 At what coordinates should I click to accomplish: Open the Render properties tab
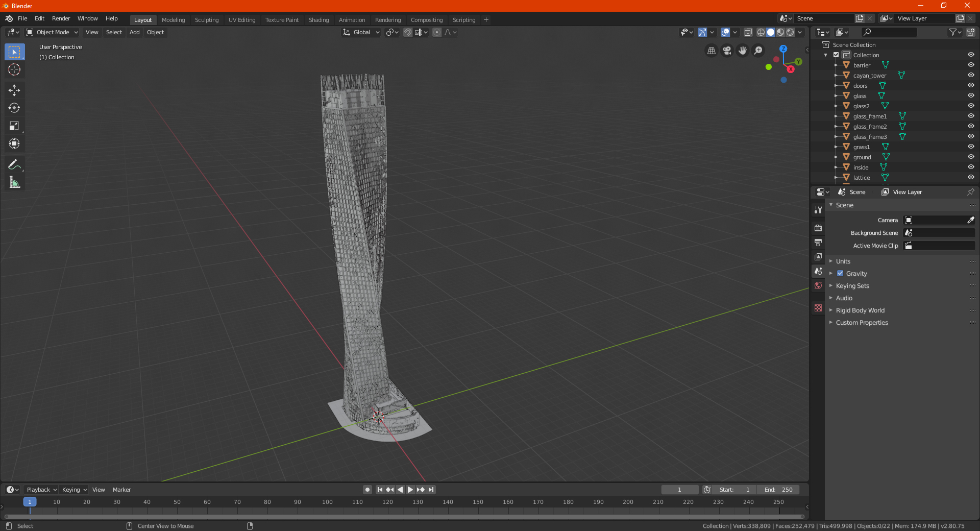coord(818,228)
